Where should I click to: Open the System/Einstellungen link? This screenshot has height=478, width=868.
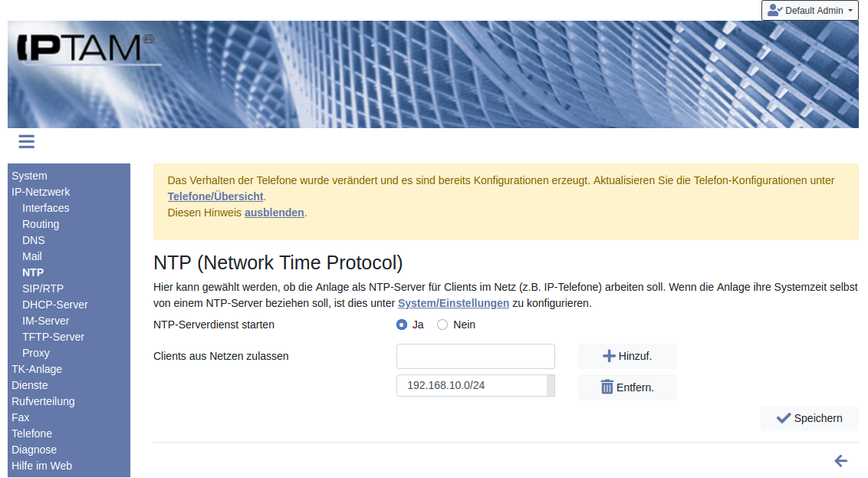coord(453,303)
